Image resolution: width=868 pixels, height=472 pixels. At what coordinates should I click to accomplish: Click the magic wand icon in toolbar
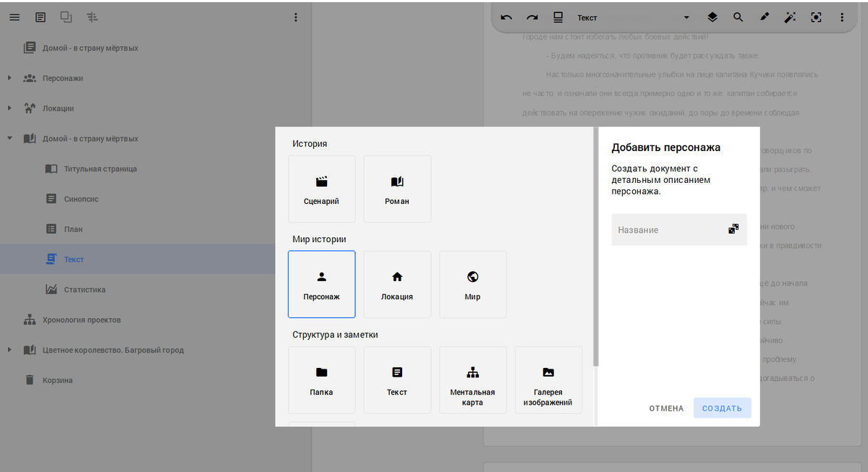[790, 17]
